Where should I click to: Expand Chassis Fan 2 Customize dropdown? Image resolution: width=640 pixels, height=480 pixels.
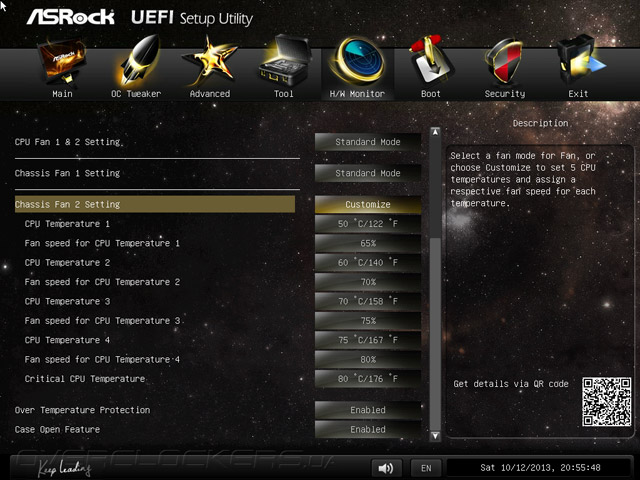coord(368,204)
